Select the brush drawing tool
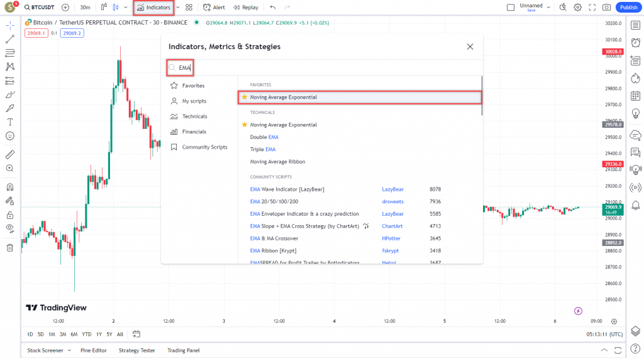644x358 pixels. pyautogui.click(x=10, y=94)
